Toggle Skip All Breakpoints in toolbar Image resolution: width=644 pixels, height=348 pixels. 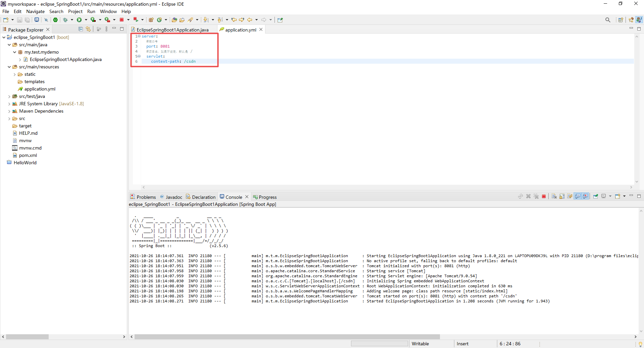point(46,20)
